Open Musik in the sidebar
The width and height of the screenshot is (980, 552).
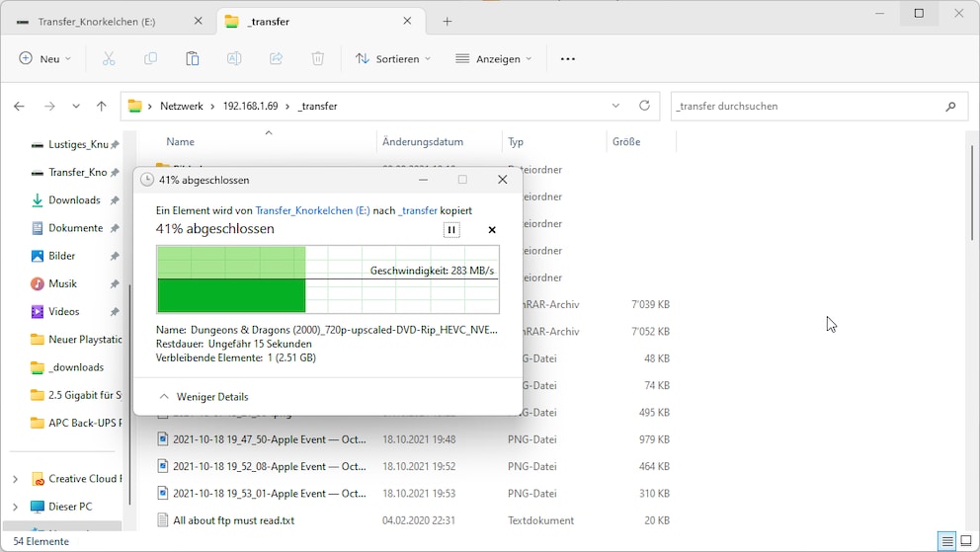click(62, 284)
